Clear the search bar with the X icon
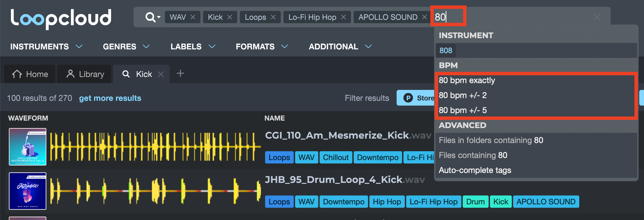 click(597, 17)
